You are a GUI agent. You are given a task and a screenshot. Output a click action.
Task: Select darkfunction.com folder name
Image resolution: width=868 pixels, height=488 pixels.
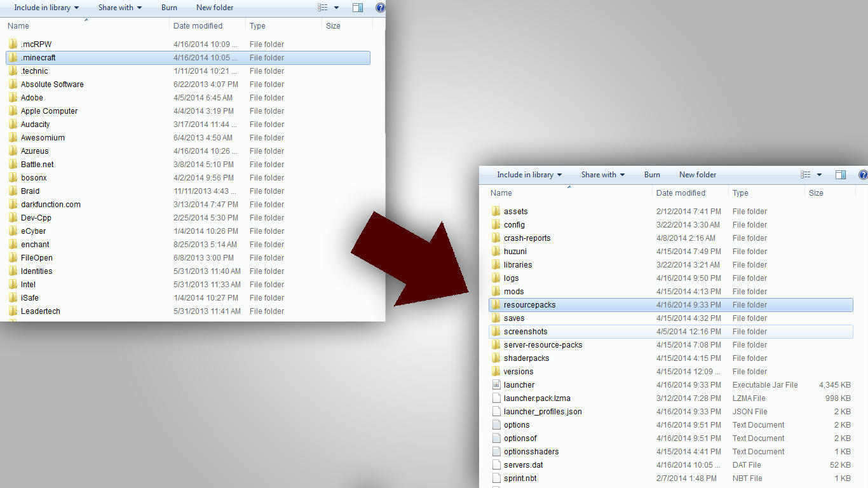tap(51, 204)
